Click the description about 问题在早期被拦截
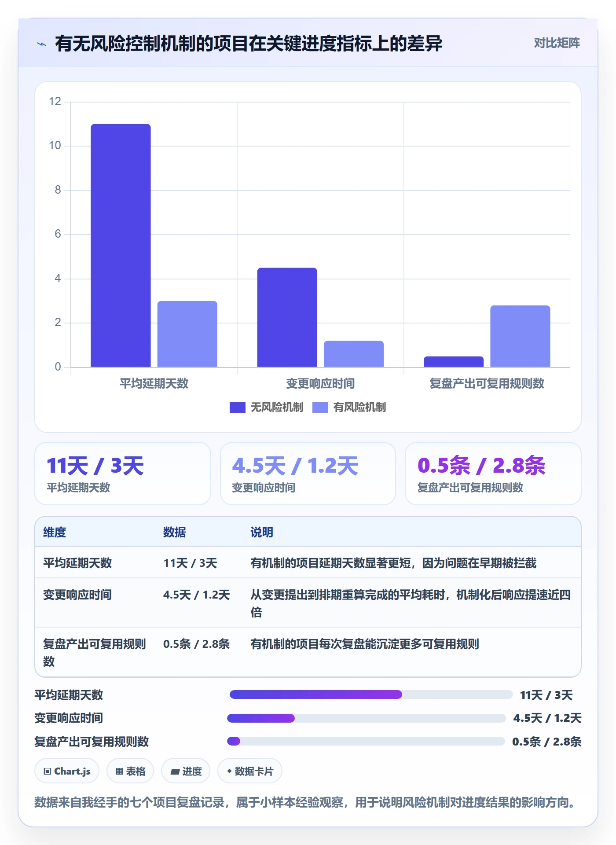 [x=393, y=563]
